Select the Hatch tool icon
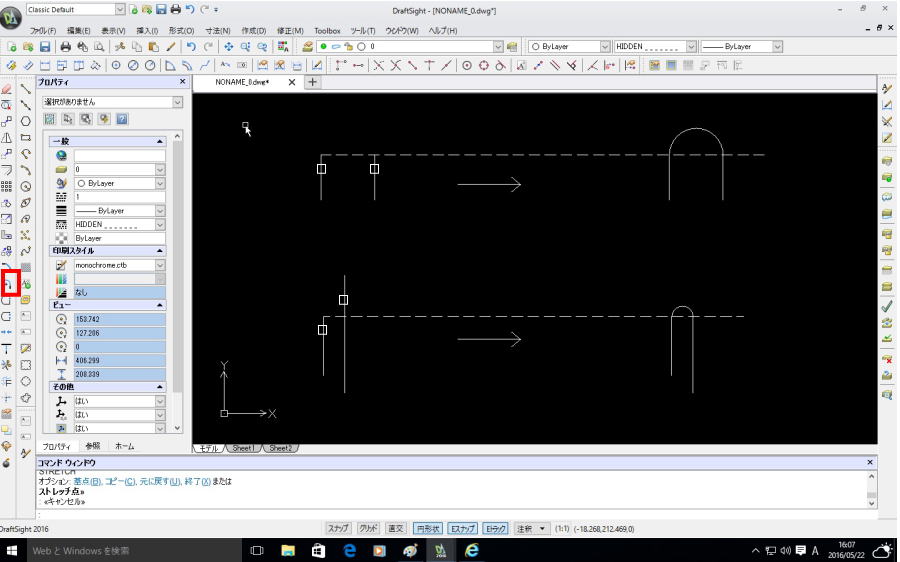The image size is (900, 562). coord(25,268)
